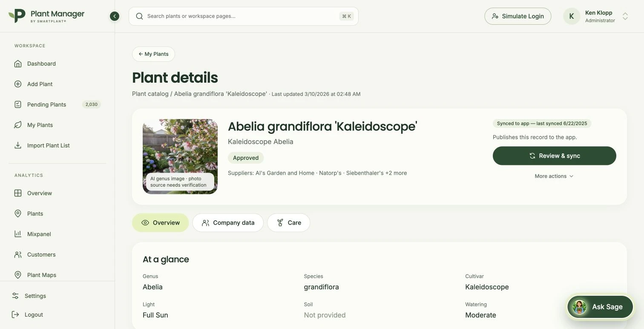
Task: Click the 'grandiflora' Species value
Action: pyautogui.click(x=321, y=287)
